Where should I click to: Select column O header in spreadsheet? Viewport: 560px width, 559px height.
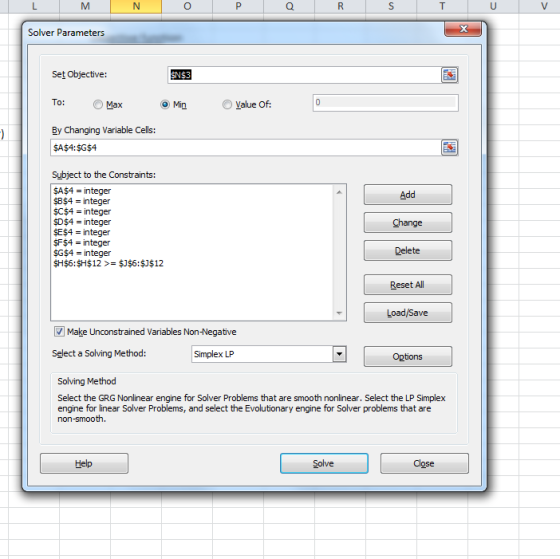pos(187,6)
